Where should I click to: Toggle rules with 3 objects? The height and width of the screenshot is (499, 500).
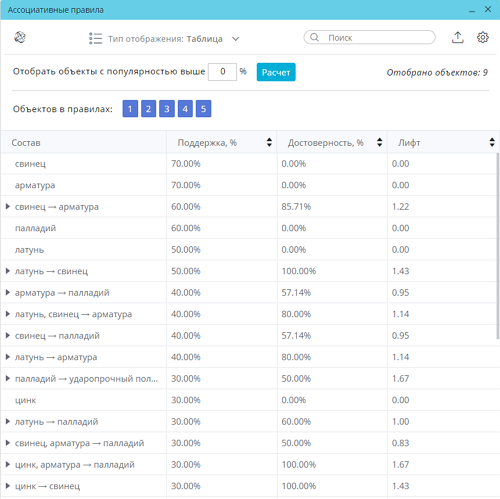point(167,109)
